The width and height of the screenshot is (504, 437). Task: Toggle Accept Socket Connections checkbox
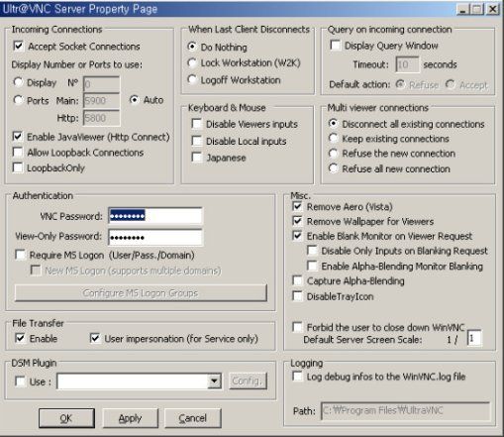click(19, 46)
